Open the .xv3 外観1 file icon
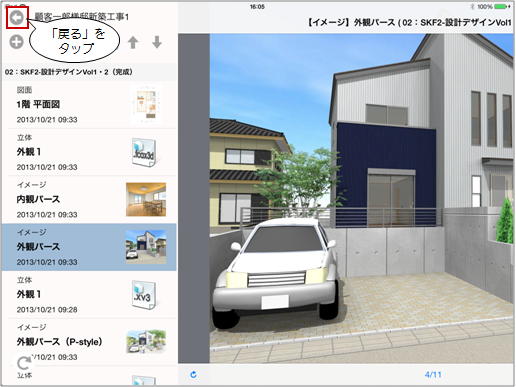 tap(144, 295)
